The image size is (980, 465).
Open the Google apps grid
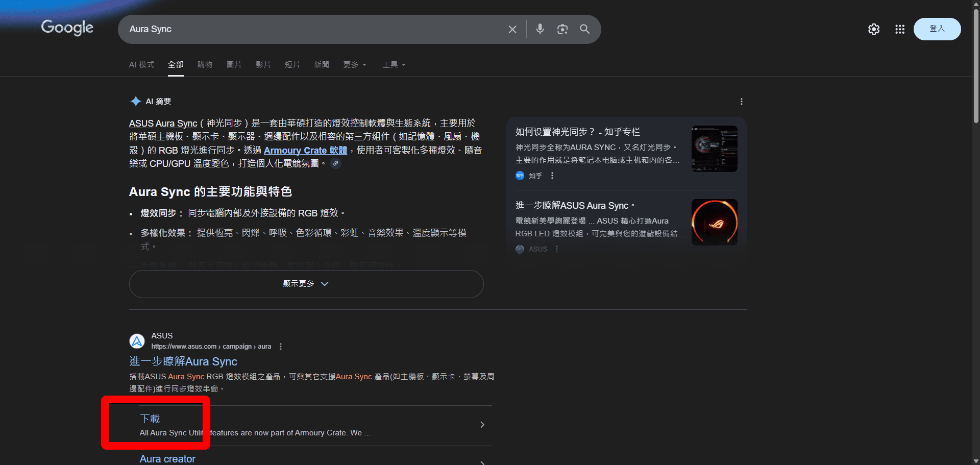coord(900,29)
